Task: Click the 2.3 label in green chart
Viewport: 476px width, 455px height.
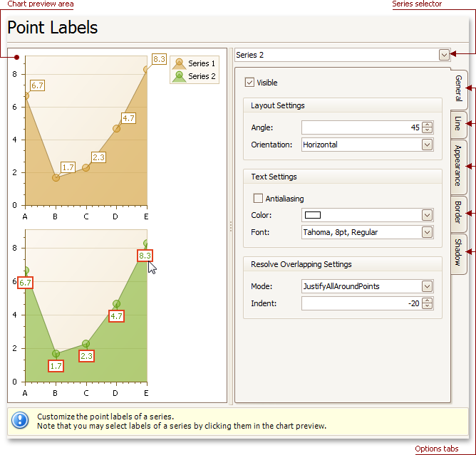Action: (x=86, y=356)
